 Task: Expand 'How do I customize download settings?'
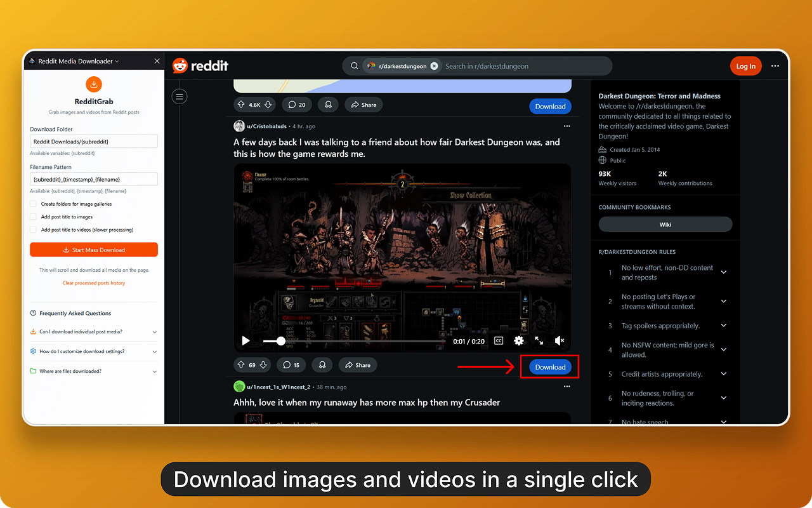pyautogui.click(x=94, y=351)
